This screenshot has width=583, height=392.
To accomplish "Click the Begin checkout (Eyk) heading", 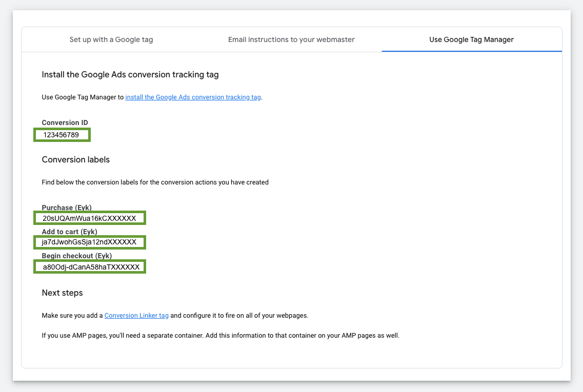I will pyautogui.click(x=76, y=256).
